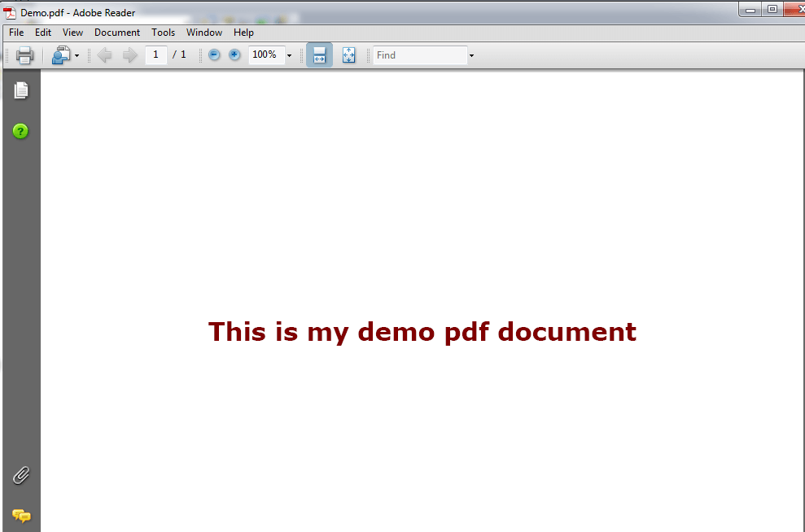Open the Tools menu
The image size is (805, 532).
163,33
